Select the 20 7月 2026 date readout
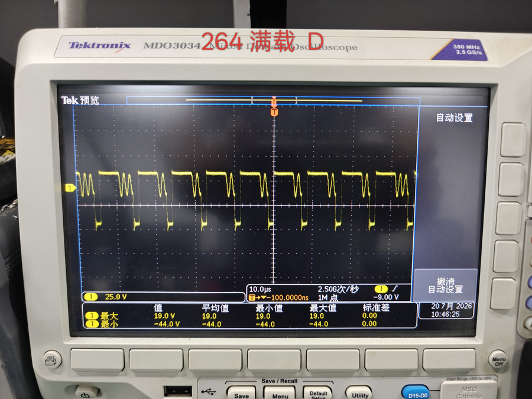Viewport: 532px width, 399px height. pos(451,306)
